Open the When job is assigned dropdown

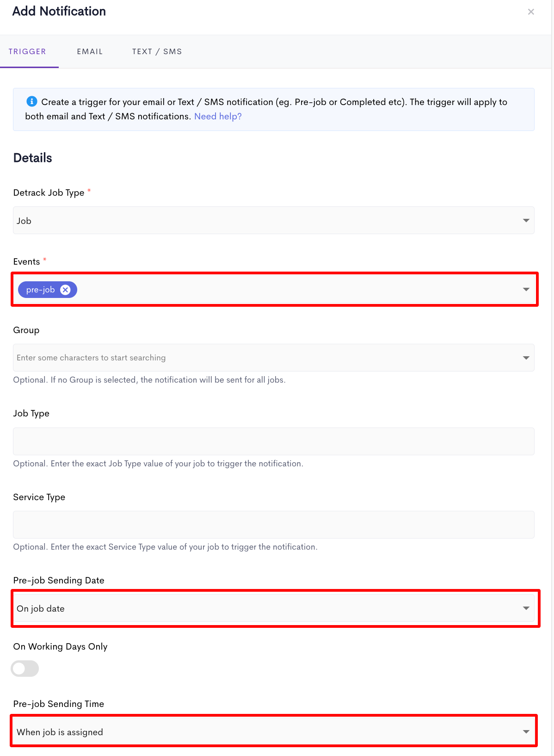point(274,732)
